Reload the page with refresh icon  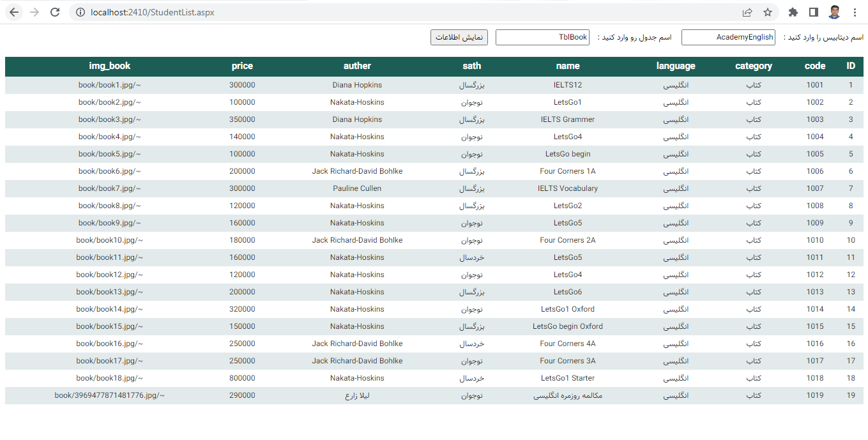coord(55,12)
